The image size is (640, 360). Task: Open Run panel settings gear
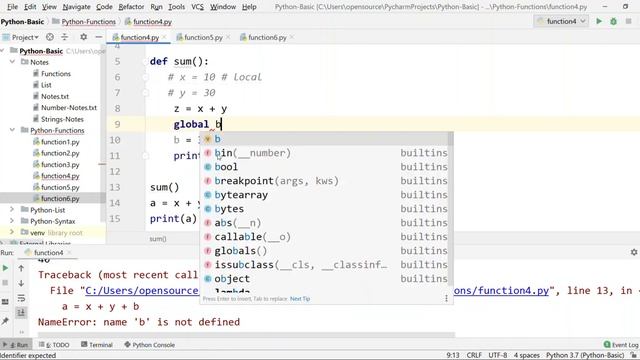point(634,252)
